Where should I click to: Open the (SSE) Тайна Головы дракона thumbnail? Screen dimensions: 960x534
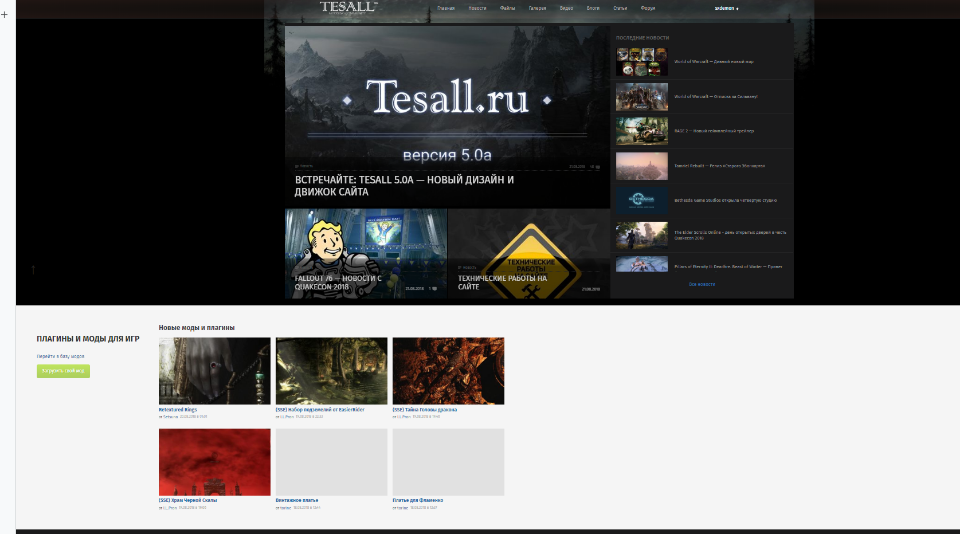(x=448, y=370)
